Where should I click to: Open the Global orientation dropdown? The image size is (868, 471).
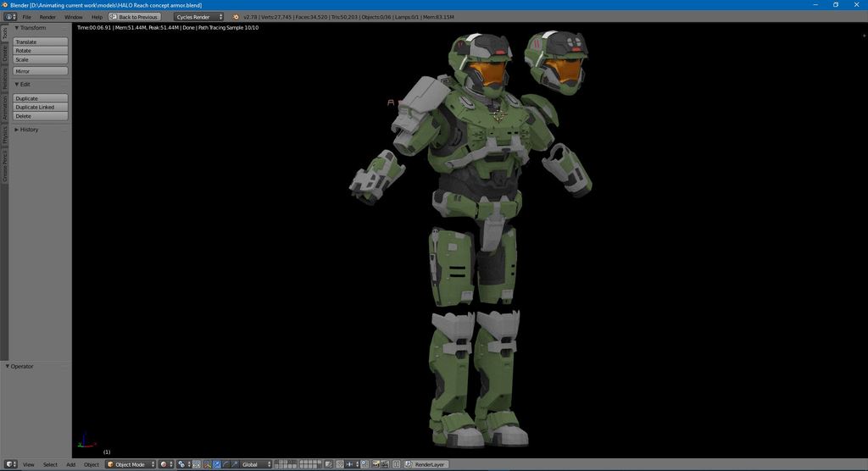click(x=256, y=464)
